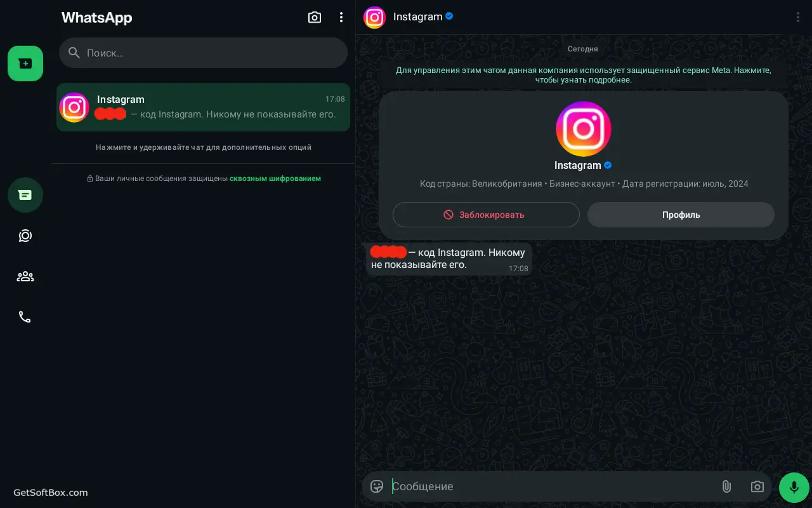The image size is (812, 508).
Task: Click Instagram avatar in chat header
Action: pyautogui.click(x=374, y=17)
